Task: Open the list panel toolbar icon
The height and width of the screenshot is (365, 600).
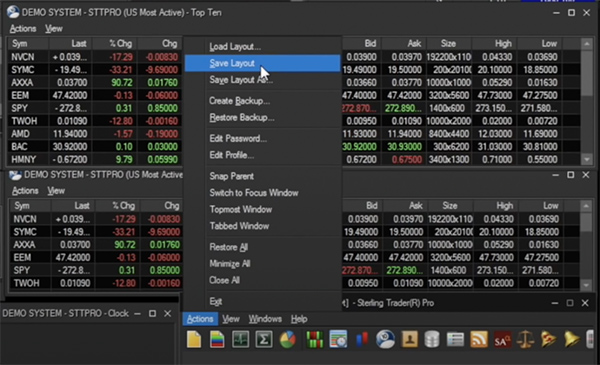Action: click(x=455, y=339)
